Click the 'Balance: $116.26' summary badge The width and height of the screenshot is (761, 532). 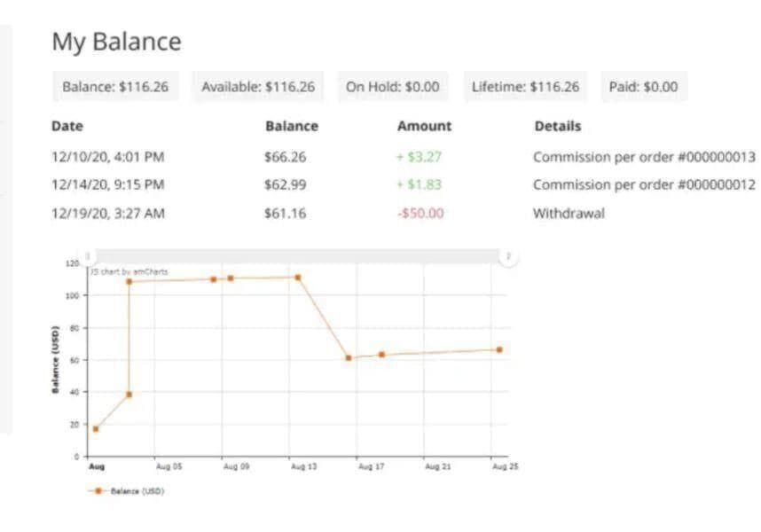[x=114, y=87]
